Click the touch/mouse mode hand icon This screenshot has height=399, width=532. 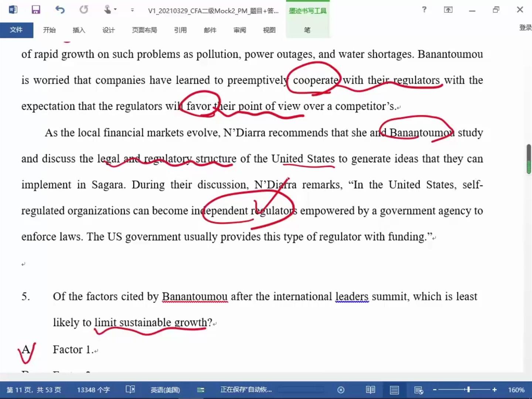click(x=108, y=10)
